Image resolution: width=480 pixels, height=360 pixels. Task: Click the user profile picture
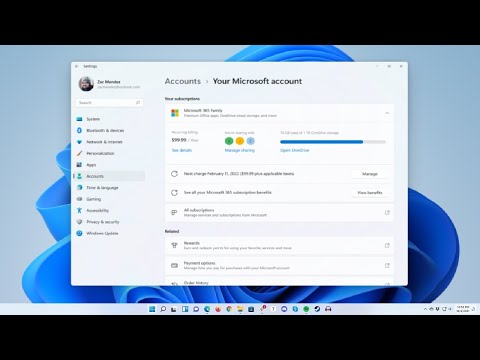86,84
